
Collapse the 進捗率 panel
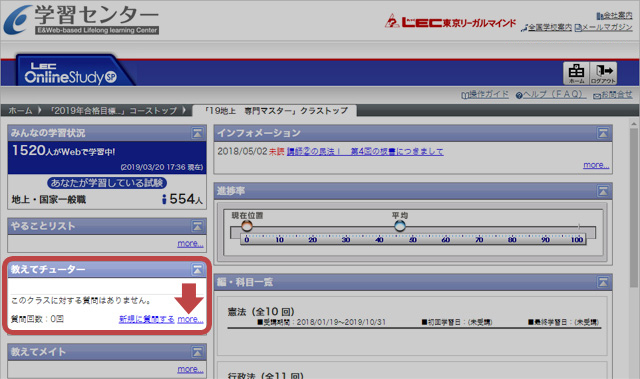tap(603, 191)
